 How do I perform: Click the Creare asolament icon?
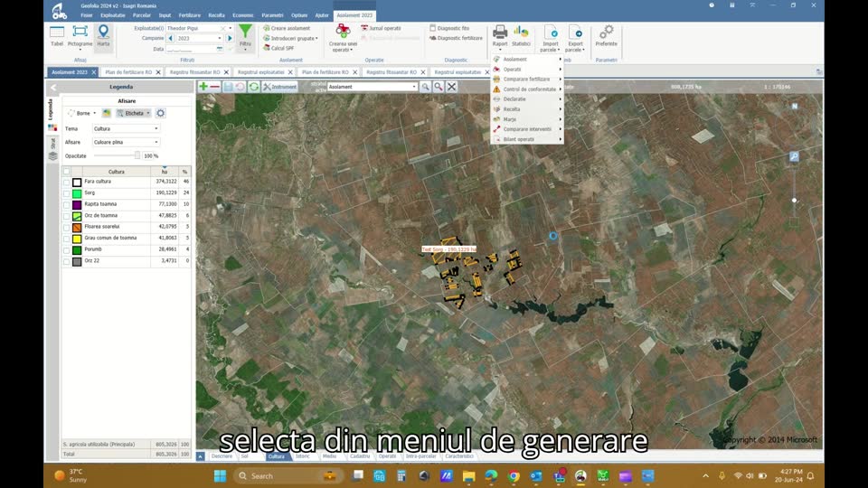[266, 28]
